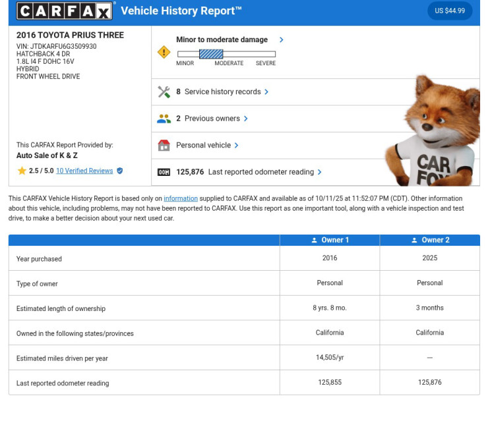Expand the Last reported odometer reading chevron

click(x=320, y=172)
